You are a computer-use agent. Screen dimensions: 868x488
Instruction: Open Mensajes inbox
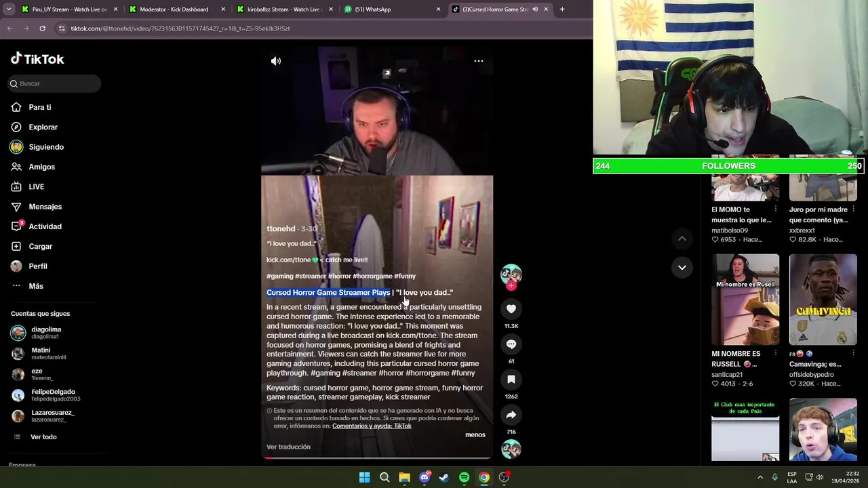coord(45,207)
